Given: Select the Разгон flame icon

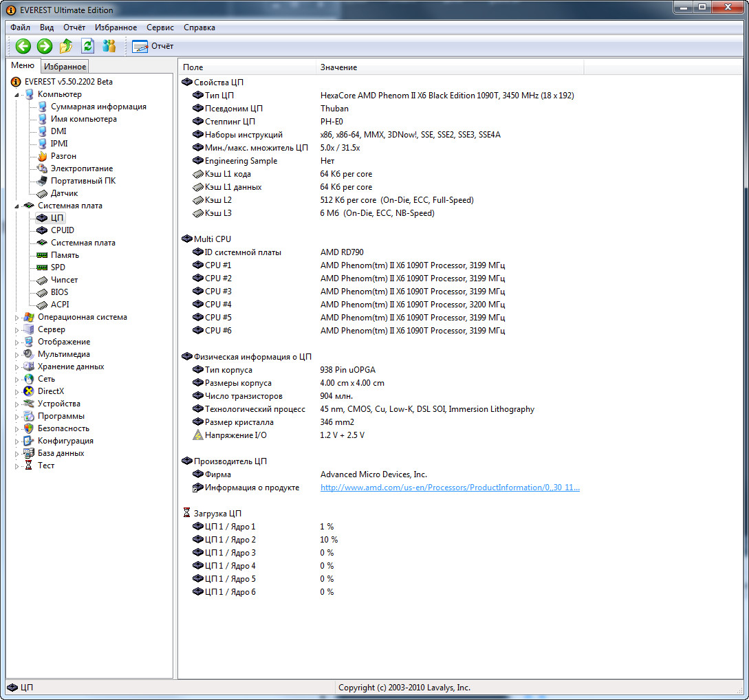Looking at the screenshot, I should 43,156.
